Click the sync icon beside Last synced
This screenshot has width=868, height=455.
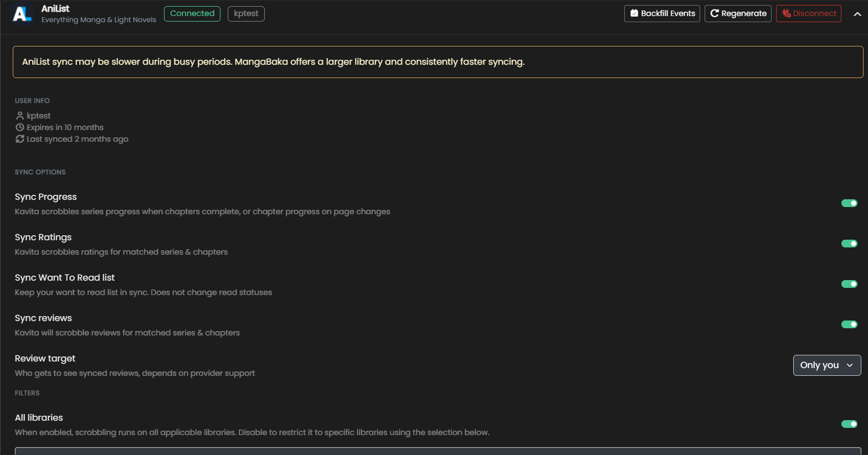tap(20, 139)
